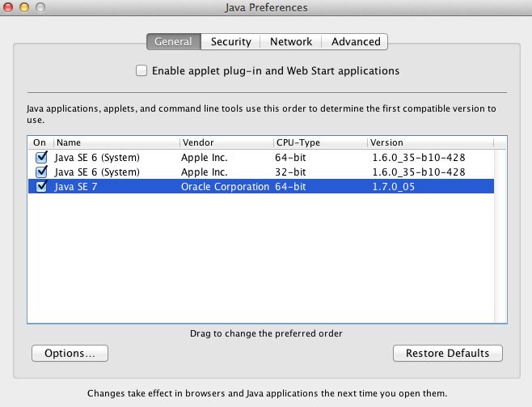Viewport: 532px width, 407px height.
Task: Open the Security tab
Action: coord(230,42)
